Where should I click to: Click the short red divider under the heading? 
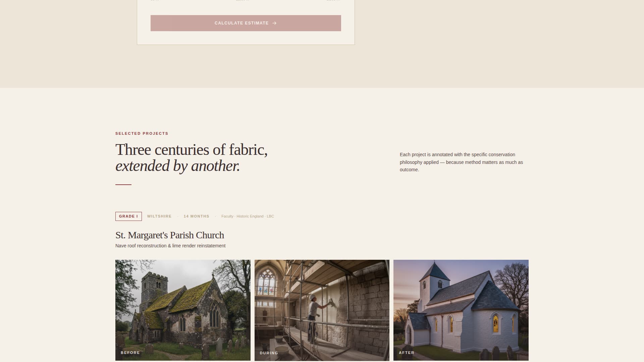[x=123, y=184]
